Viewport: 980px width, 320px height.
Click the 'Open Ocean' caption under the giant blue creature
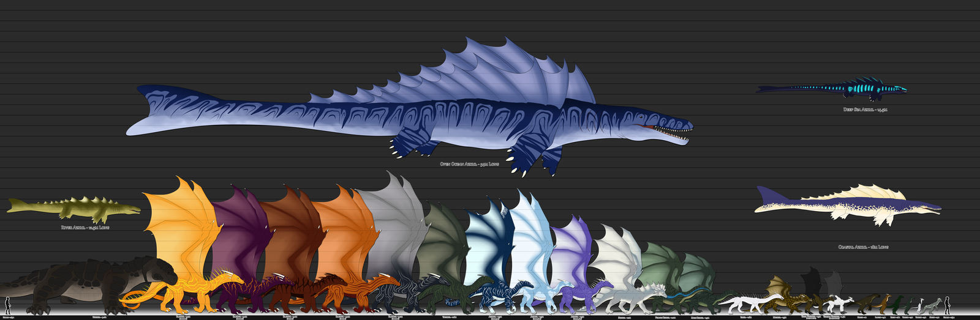(469, 164)
